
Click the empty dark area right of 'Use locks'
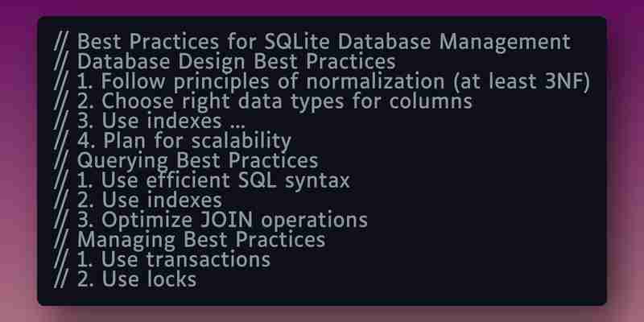pyautogui.click(x=398, y=279)
